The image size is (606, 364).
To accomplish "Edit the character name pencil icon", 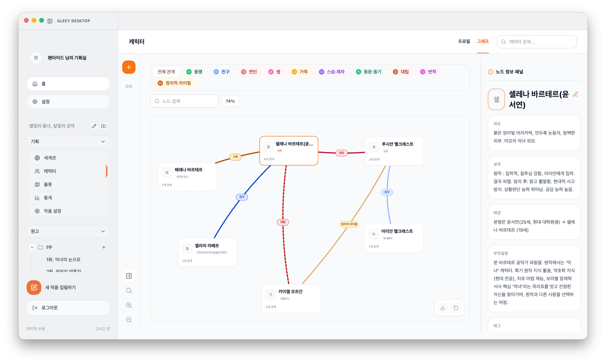I will pyautogui.click(x=575, y=94).
